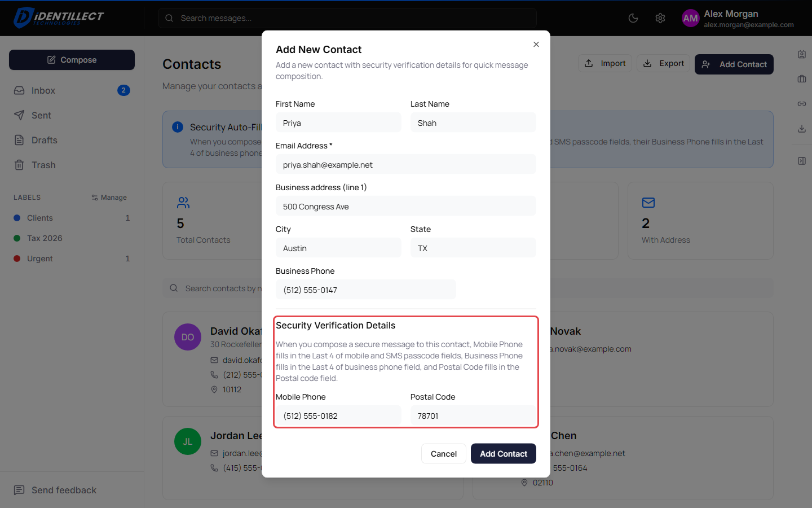Screen dimensions: 812x508
Task: Open the Inbox folder
Action: point(72,90)
